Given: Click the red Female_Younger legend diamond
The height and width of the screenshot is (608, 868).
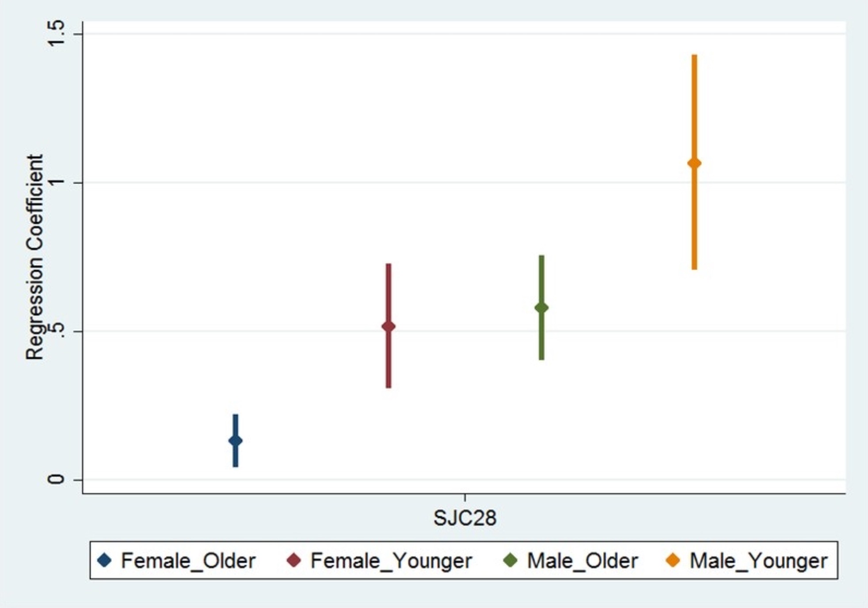Looking at the screenshot, I should (x=294, y=560).
